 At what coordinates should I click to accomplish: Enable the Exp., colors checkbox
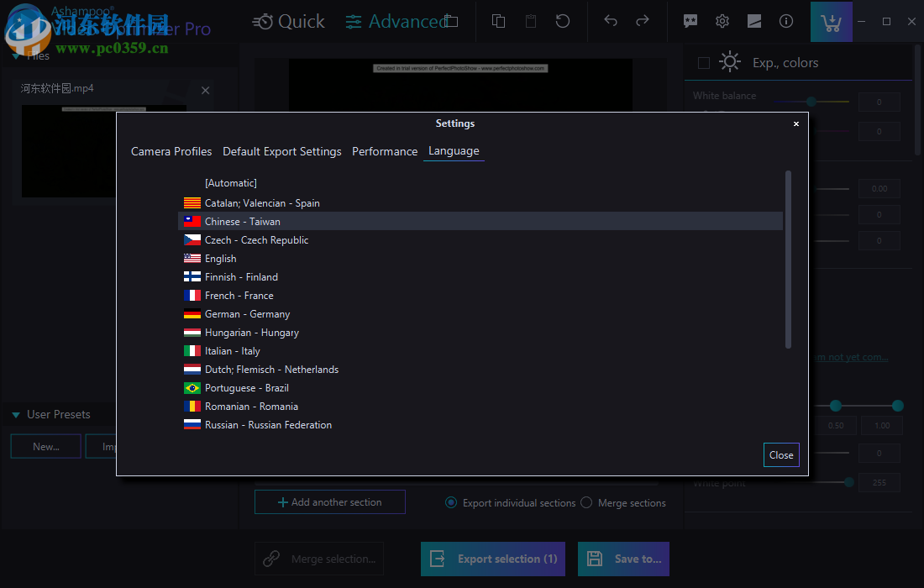(x=702, y=61)
